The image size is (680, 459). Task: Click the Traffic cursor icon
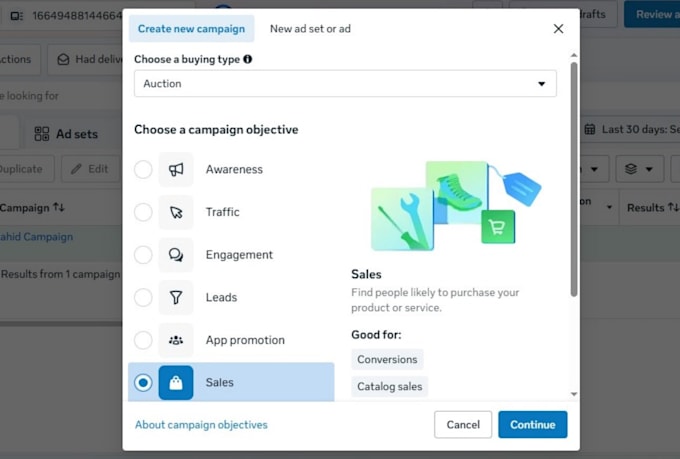coord(176,212)
